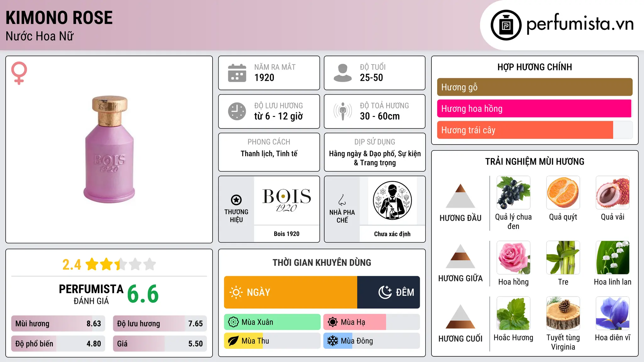This screenshot has height=362, width=644.
Task: Click the sillage icon beside Độ toả hương
Action: point(342,111)
